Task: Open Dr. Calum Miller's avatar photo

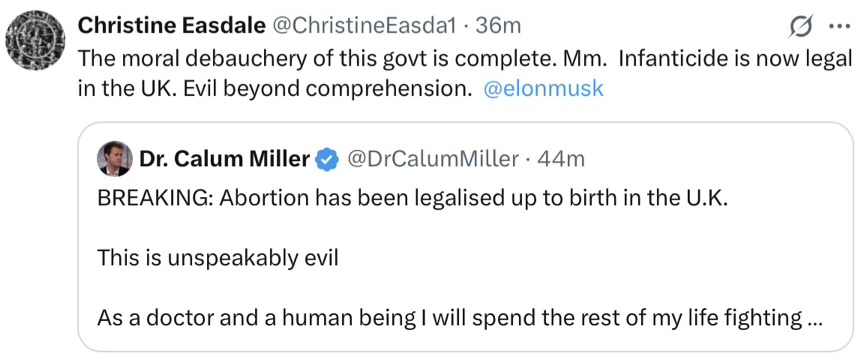Action: pos(115,159)
